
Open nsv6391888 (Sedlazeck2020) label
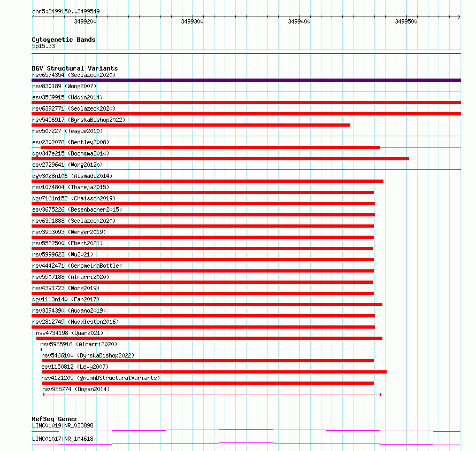[x=74, y=221]
